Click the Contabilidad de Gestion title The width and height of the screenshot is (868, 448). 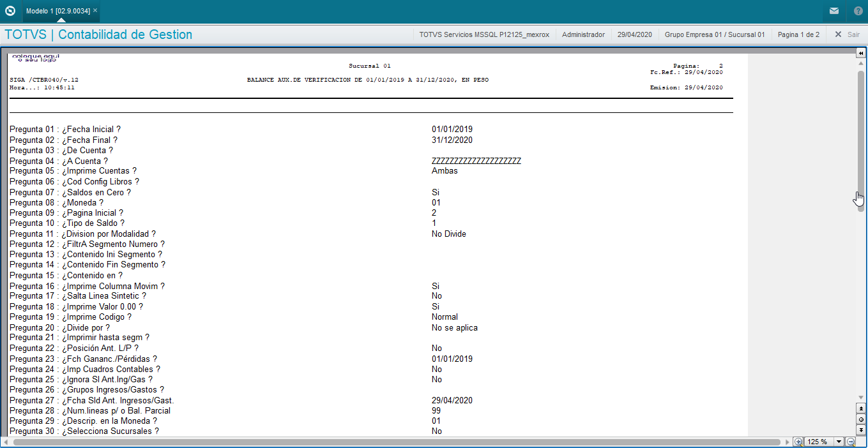[125, 34]
